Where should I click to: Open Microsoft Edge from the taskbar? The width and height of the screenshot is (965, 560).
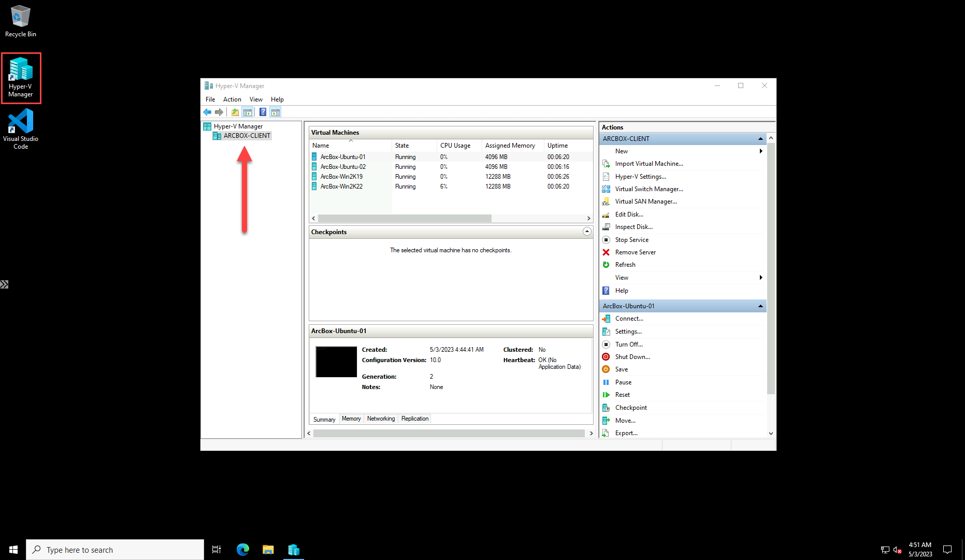coord(242,550)
